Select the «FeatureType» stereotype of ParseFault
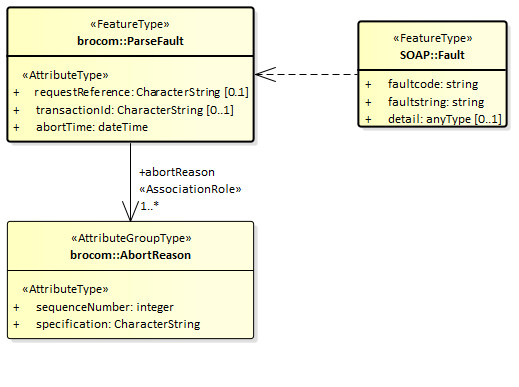Viewport: 519px width, 387px height. coord(130,24)
